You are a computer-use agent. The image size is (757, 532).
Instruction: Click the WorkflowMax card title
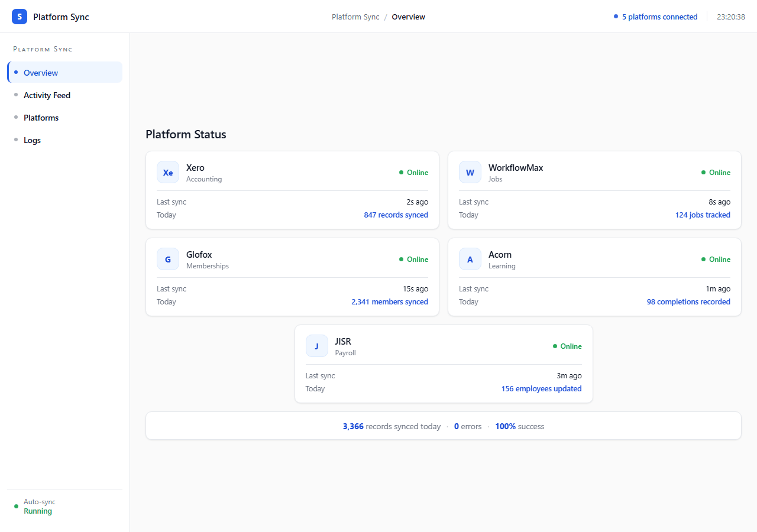coord(516,168)
